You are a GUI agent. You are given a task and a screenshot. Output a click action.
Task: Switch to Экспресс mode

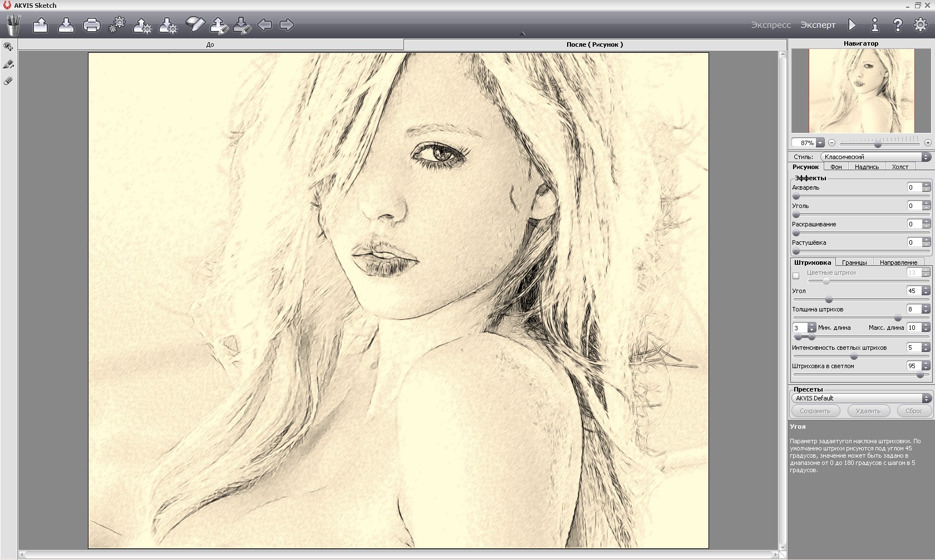[x=770, y=25]
